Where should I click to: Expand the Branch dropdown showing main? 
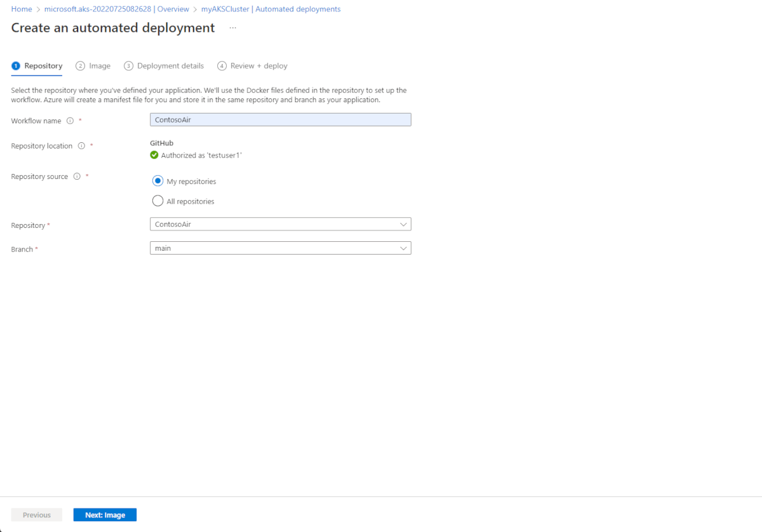[280, 248]
